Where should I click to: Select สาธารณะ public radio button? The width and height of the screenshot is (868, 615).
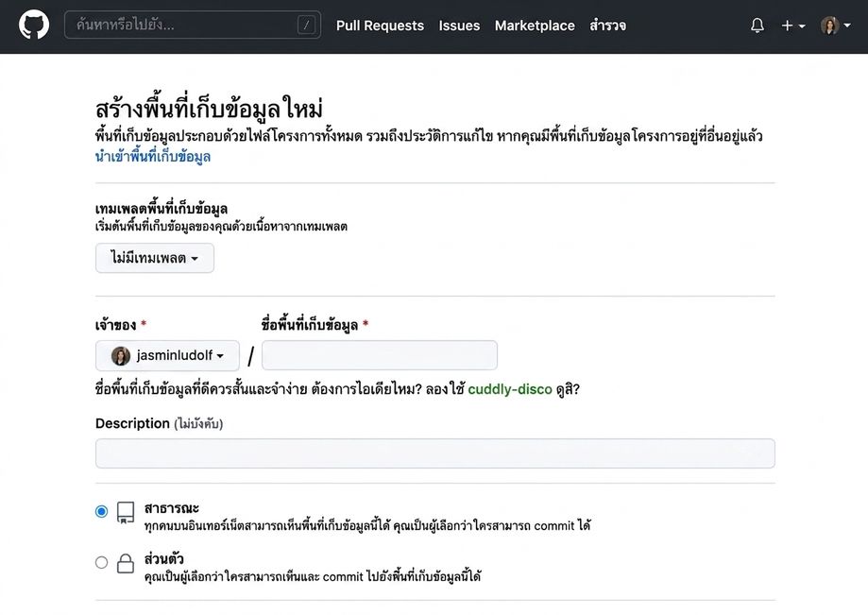(101, 511)
